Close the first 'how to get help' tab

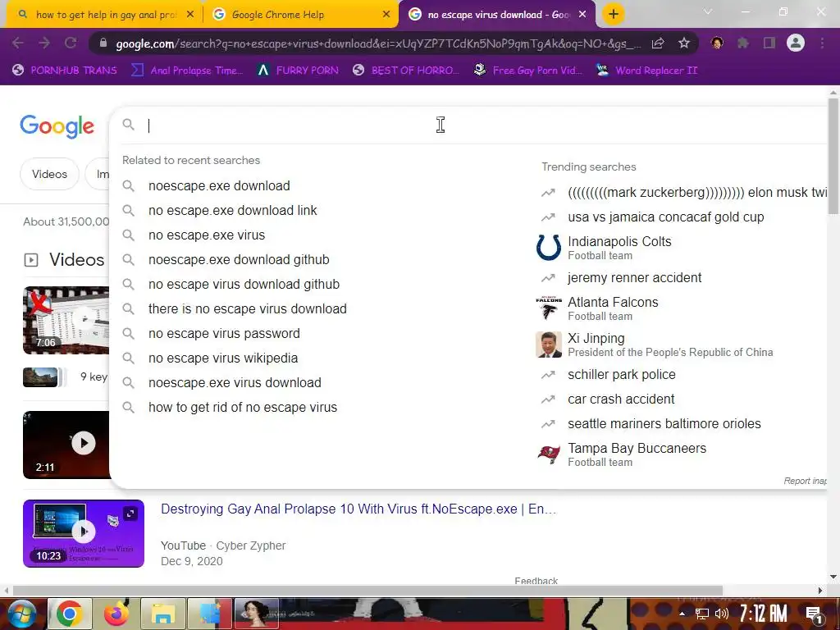tap(189, 15)
